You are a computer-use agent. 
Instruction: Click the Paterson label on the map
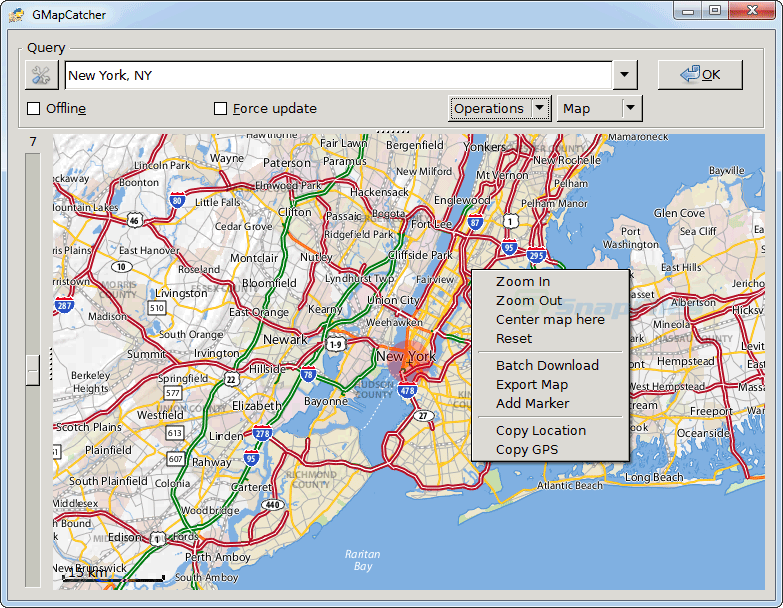click(x=287, y=163)
